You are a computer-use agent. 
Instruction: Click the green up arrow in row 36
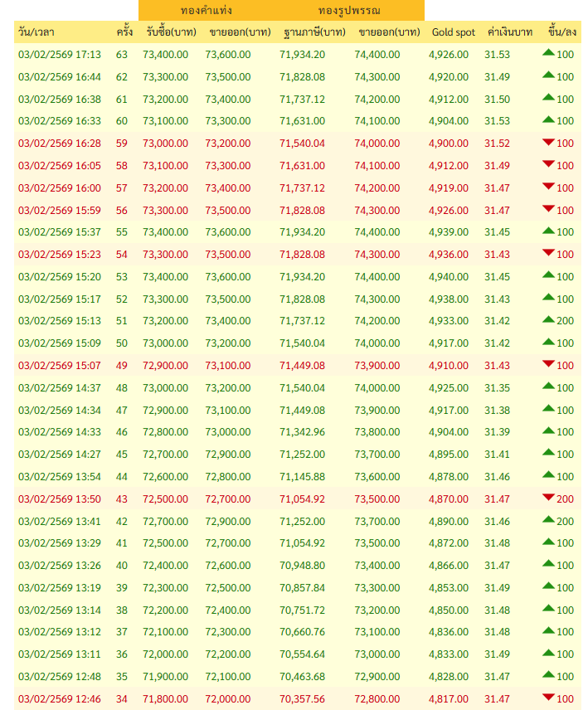[x=548, y=653]
